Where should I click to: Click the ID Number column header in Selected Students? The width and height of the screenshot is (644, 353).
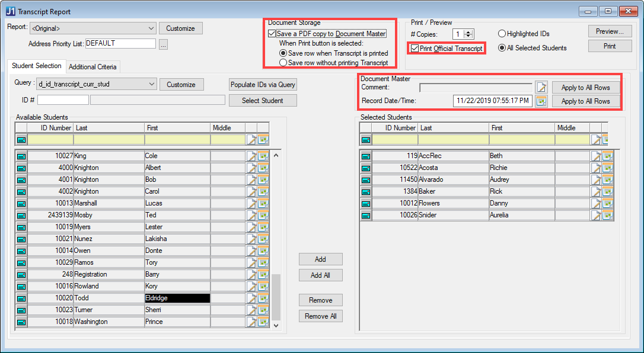tap(394, 128)
